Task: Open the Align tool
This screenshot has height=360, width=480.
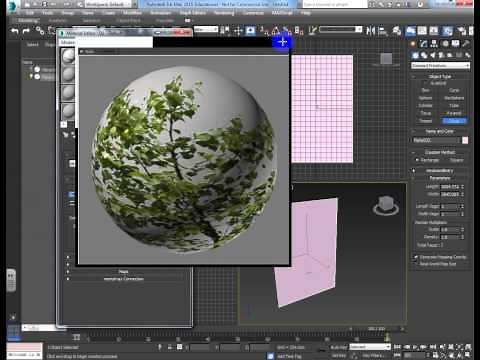Action: pyautogui.click(x=383, y=31)
